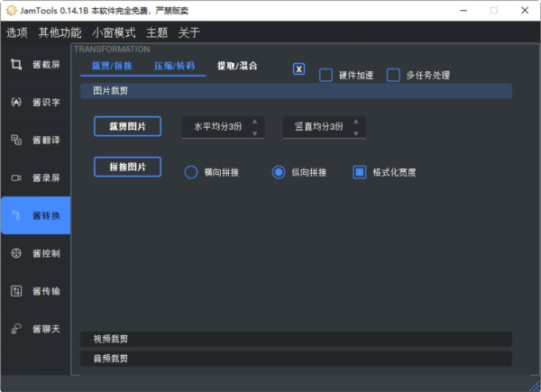Select the 纵向拼接 radio button
The image size is (541, 392).
click(x=279, y=172)
